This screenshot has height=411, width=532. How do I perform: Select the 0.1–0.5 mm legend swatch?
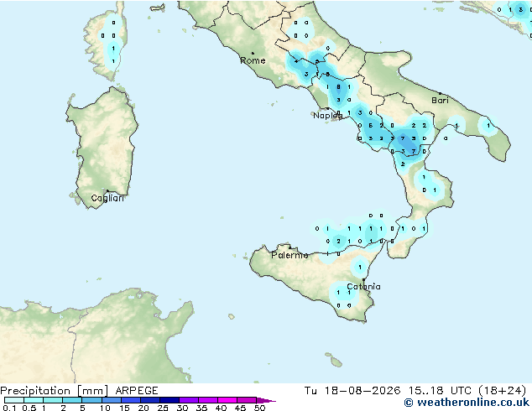click(x=14, y=400)
